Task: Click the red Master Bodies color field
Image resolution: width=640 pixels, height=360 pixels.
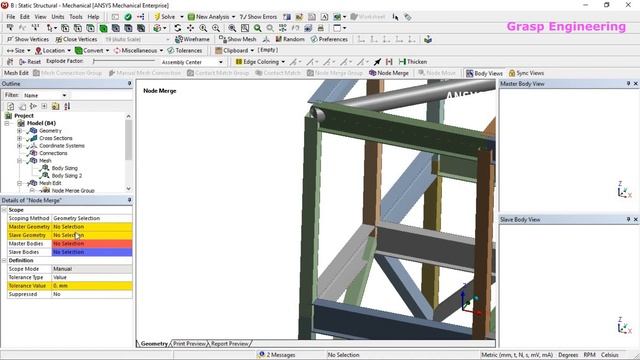Action: coord(92,244)
